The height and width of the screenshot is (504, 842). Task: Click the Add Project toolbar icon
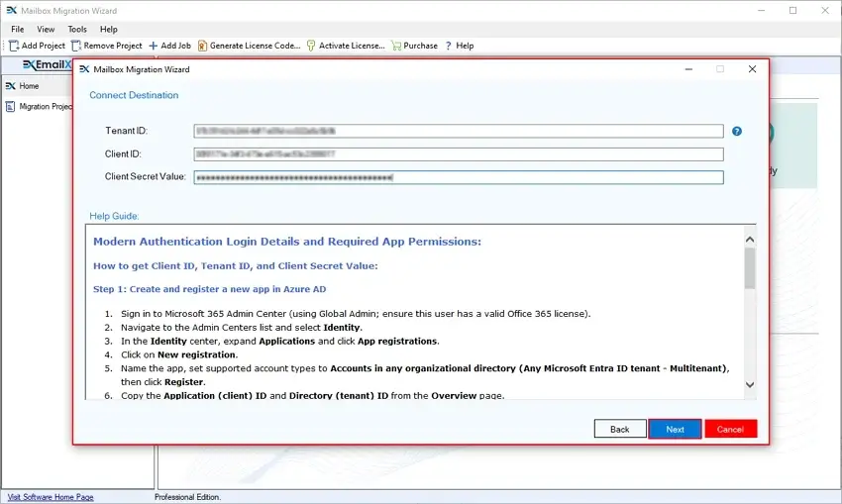(14, 46)
